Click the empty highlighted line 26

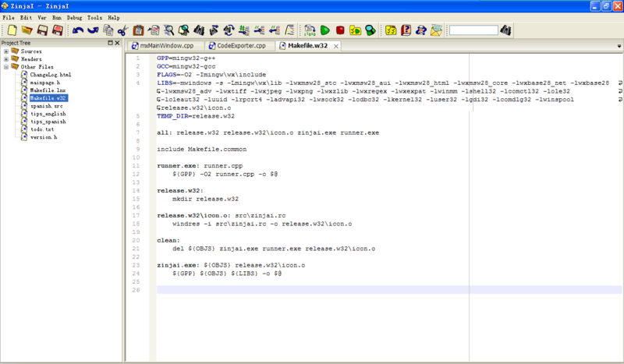pyautogui.click(x=388, y=290)
